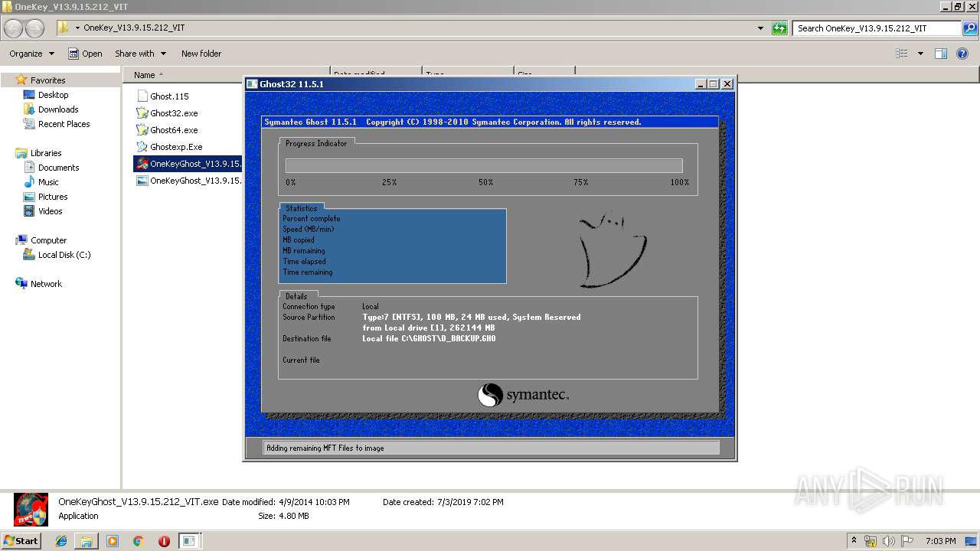The image size is (980, 551).
Task: Select the last OneKeyGhost_V13.9.15 image file
Action: pos(188,181)
